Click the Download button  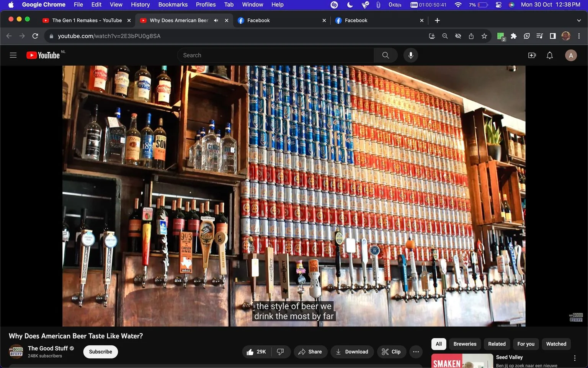(352, 352)
